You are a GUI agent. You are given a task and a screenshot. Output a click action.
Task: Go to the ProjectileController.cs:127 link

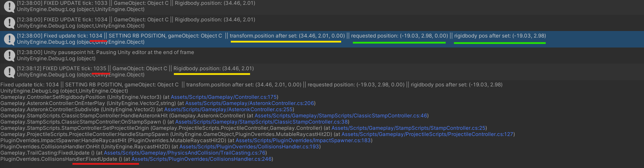tap(427, 134)
